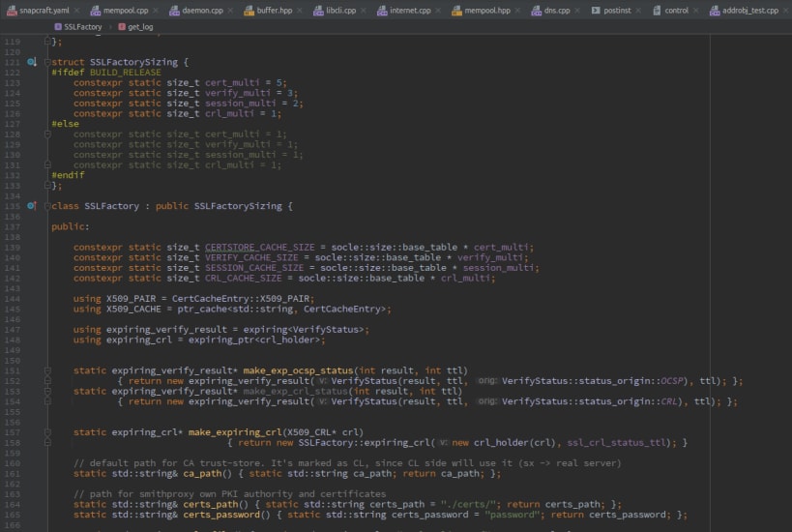Close the internet.cpp tab
Image resolution: width=792 pixels, height=532 pixels.
438,10
